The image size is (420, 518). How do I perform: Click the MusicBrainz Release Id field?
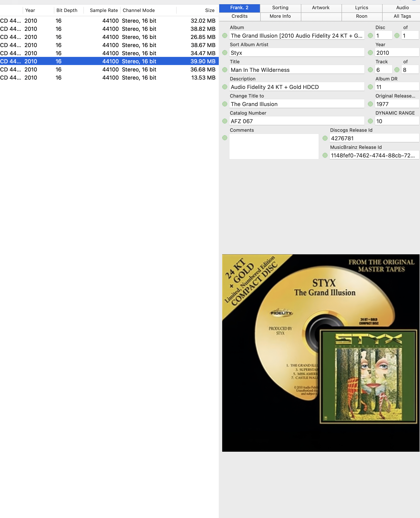click(x=374, y=155)
